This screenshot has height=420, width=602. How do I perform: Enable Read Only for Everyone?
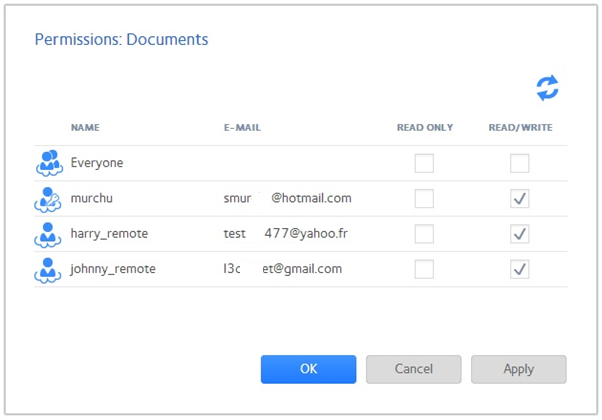(424, 163)
